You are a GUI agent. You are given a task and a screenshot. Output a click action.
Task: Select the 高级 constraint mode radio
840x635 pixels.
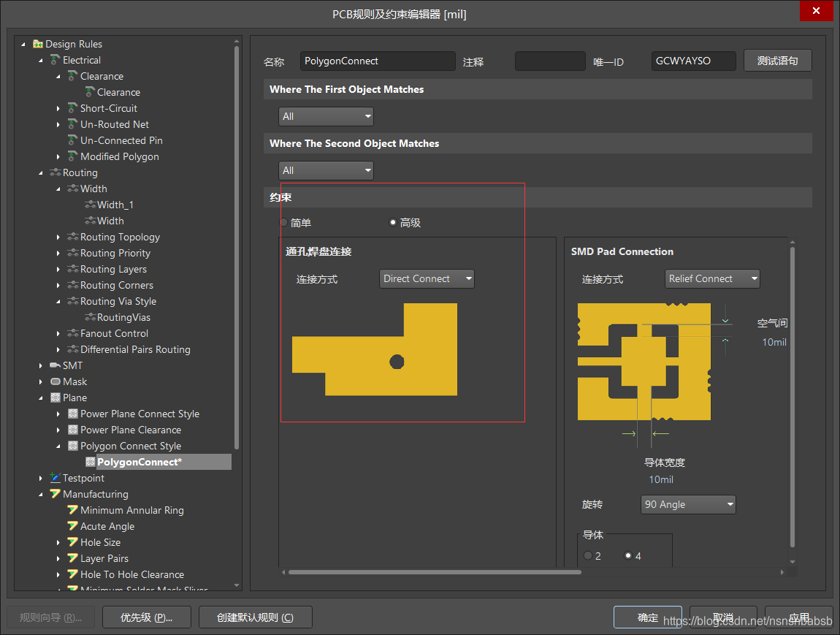point(393,222)
